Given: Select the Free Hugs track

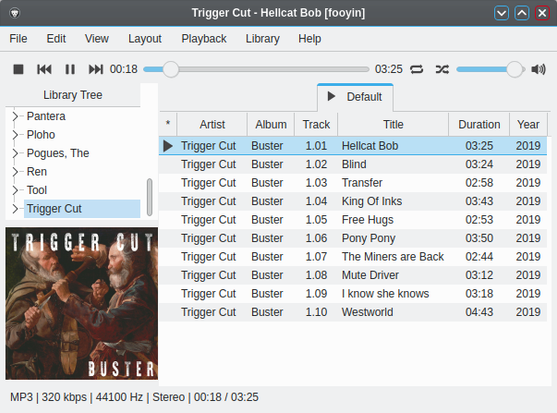Looking at the screenshot, I should (x=353, y=219).
